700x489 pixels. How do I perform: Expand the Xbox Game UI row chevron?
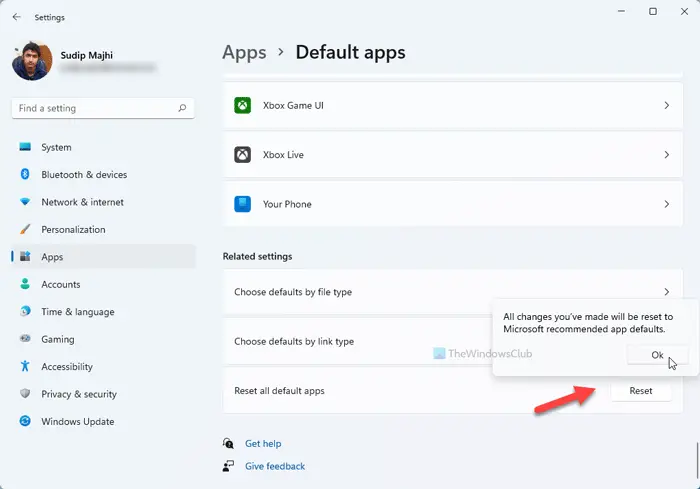click(667, 105)
